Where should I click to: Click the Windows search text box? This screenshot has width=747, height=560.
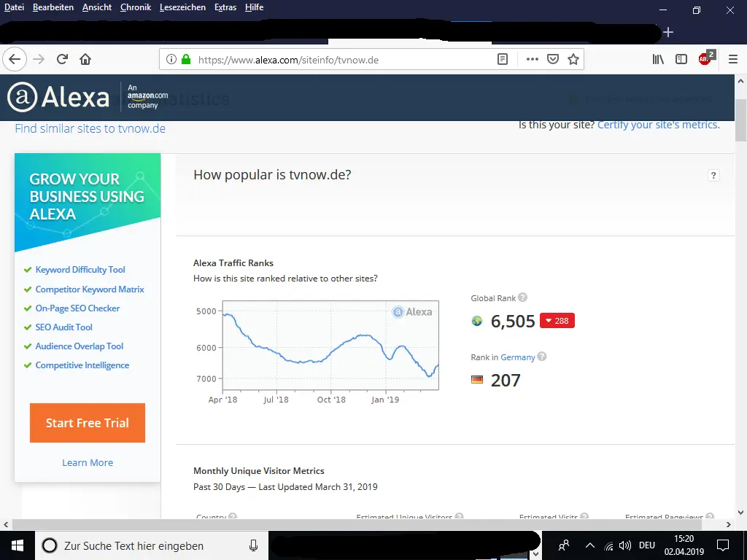[152, 545]
